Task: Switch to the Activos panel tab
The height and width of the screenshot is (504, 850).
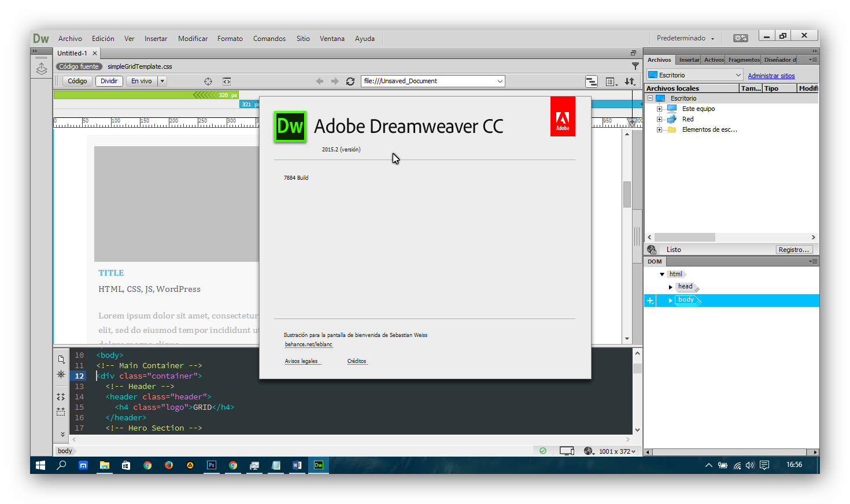Action: [x=714, y=60]
